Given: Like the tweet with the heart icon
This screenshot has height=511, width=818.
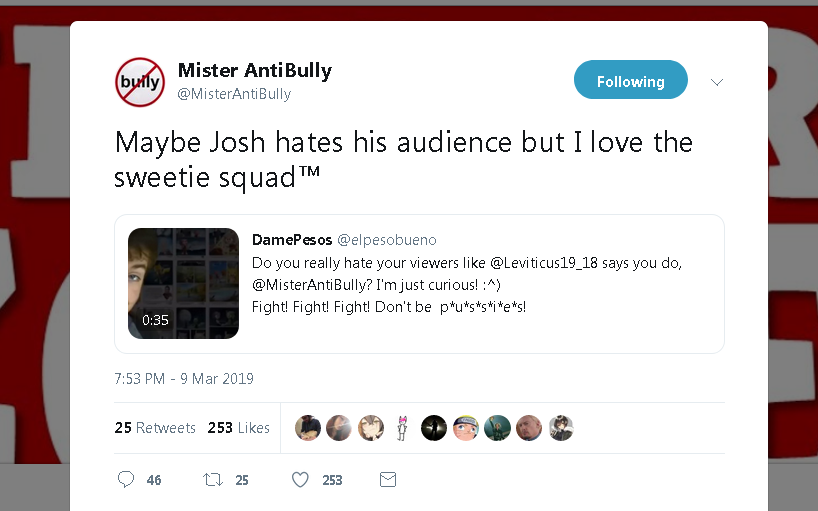Looking at the screenshot, I should [x=300, y=479].
